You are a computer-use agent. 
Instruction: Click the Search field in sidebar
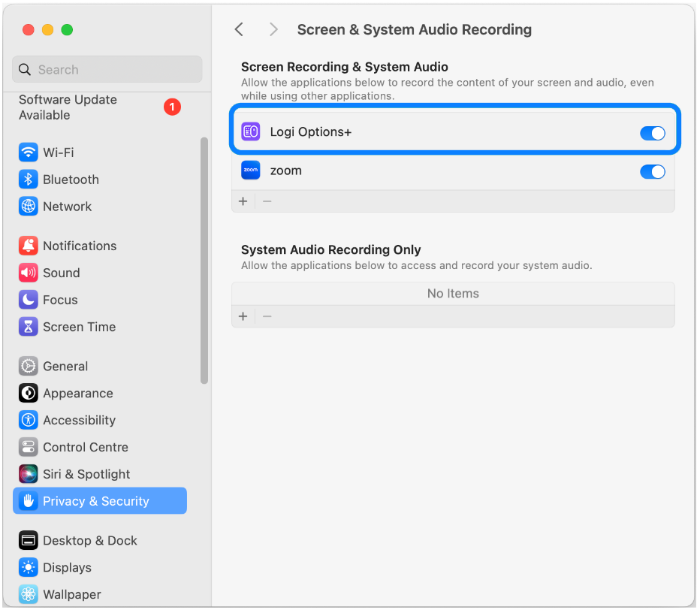(107, 70)
